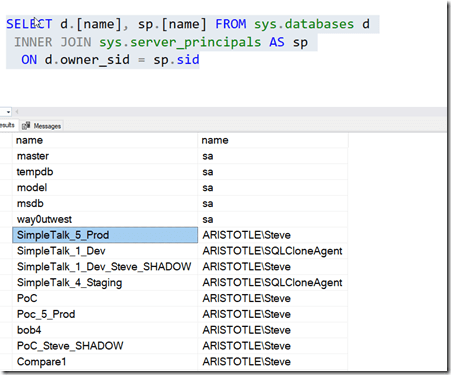
Task: Click ARISTOTLE\SQLCloneAgent owner of SimpleTalk_4_Staging
Action: (x=272, y=283)
